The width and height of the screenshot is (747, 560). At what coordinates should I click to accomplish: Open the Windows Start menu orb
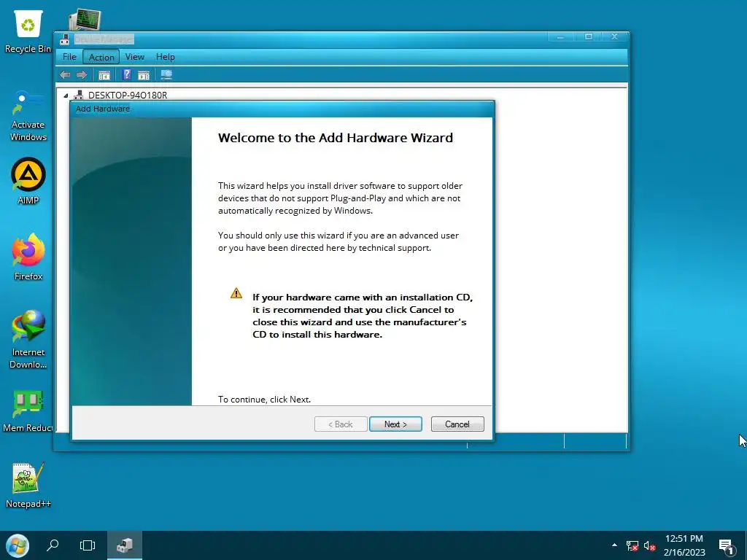pos(18,545)
